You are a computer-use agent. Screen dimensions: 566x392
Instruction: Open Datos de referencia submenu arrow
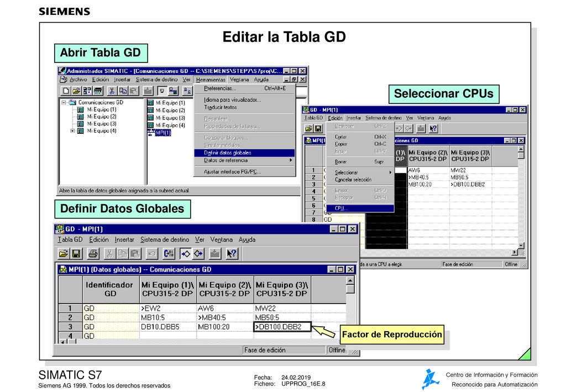click(291, 160)
